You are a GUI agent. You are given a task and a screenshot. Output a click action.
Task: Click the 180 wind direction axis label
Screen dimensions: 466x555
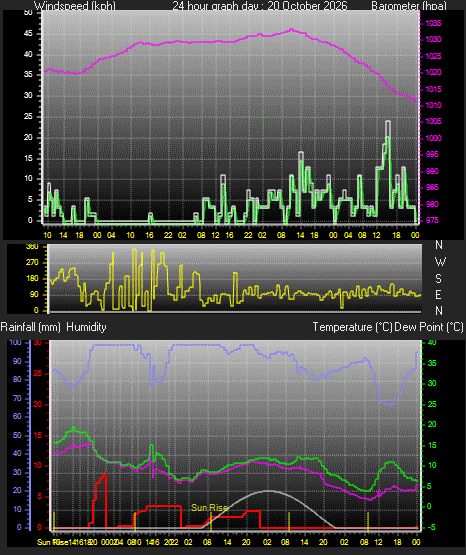(x=32, y=279)
